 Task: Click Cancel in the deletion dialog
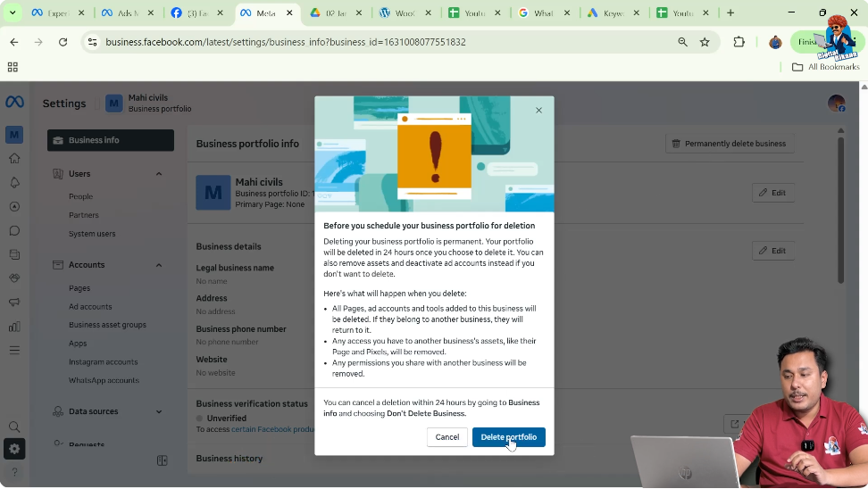click(x=447, y=437)
